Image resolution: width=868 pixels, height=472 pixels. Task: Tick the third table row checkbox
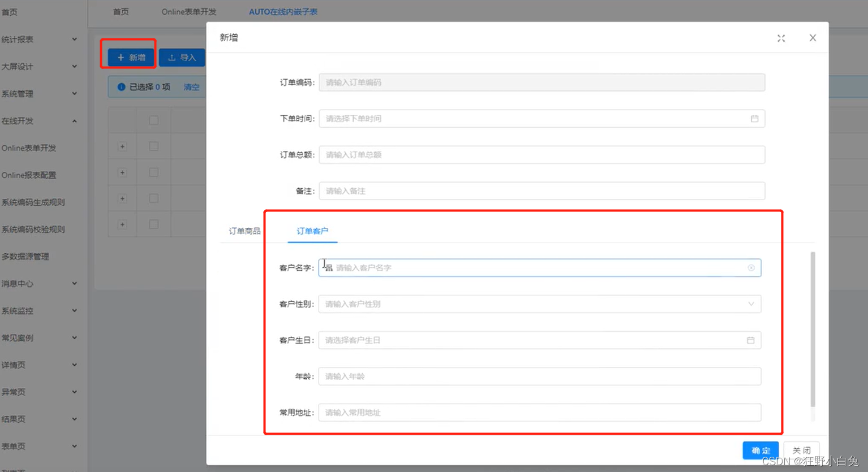tap(153, 198)
